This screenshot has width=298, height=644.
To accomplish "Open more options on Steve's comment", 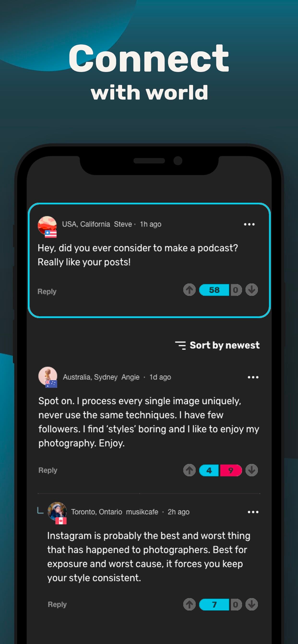I will [249, 224].
